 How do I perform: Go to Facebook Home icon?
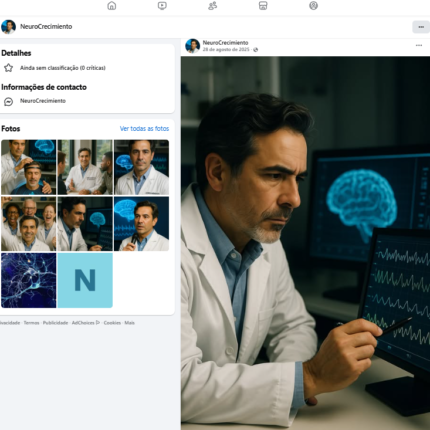tap(112, 6)
